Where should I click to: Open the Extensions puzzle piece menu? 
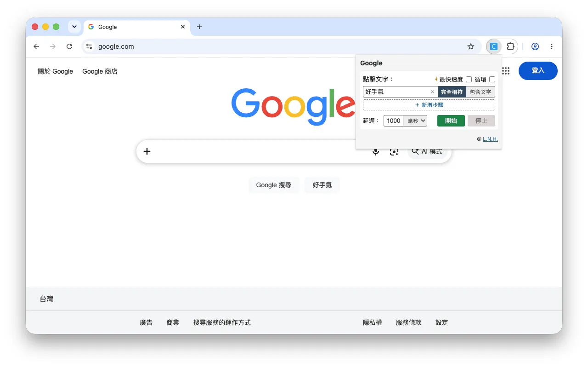click(510, 46)
